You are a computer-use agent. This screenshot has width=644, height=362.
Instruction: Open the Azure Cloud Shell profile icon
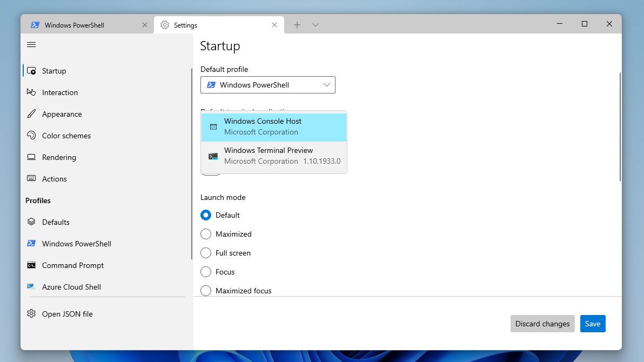coord(31,287)
